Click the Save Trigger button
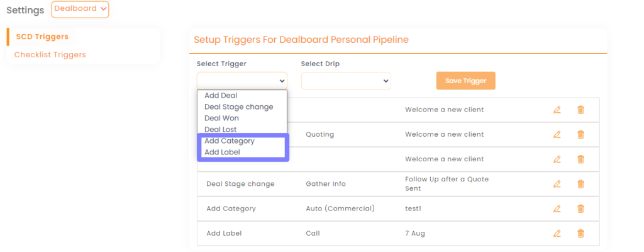The image size is (644, 252). [x=465, y=81]
